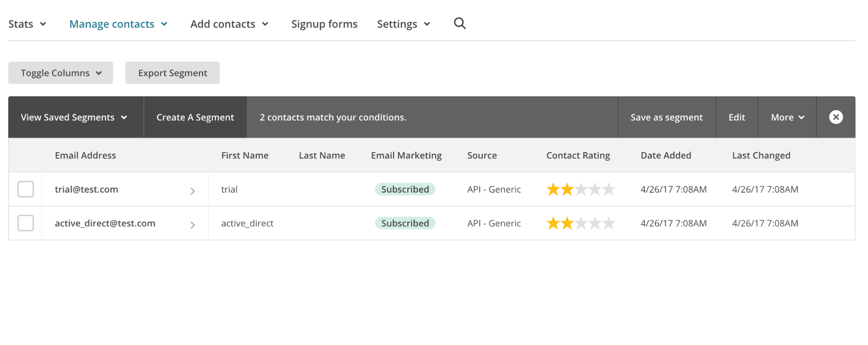Open the Manage contacts menu

pyautogui.click(x=118, y=24)
